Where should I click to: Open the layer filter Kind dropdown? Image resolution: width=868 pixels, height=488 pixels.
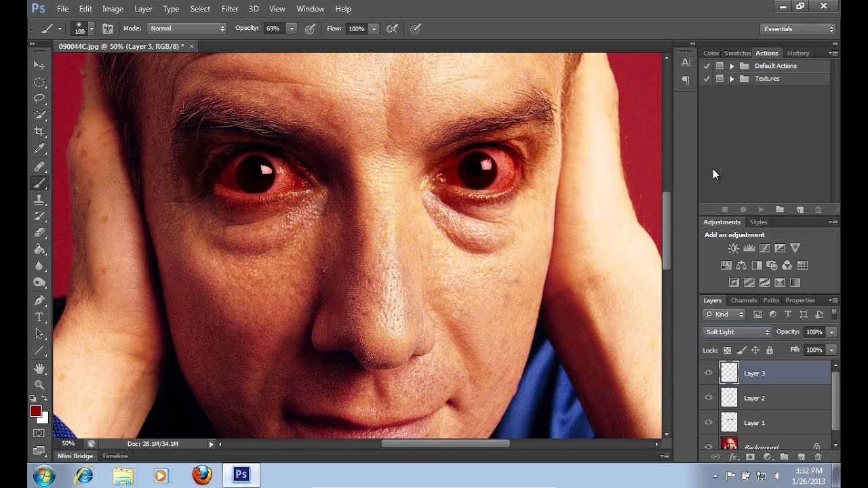pyautogui.click(x=724, y=314)
